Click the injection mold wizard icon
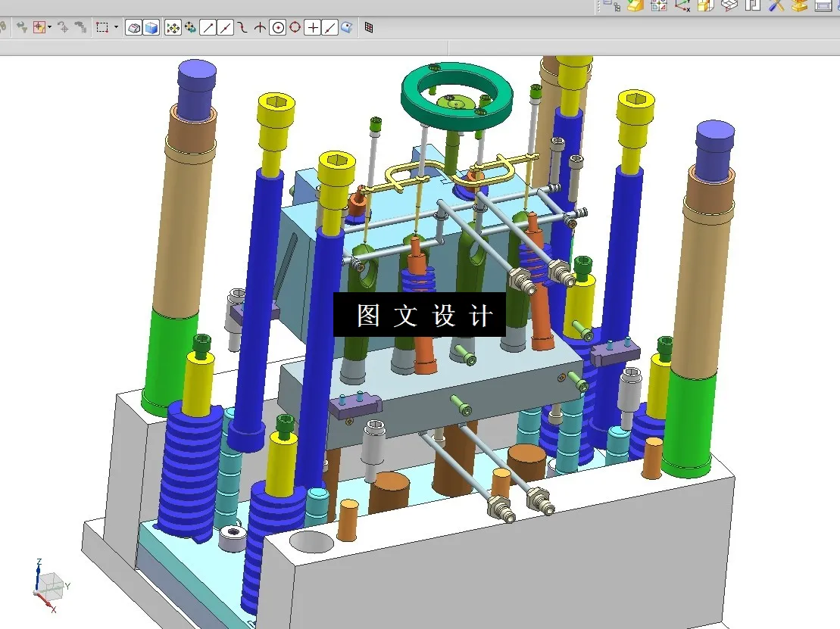 tap(799, 8)
